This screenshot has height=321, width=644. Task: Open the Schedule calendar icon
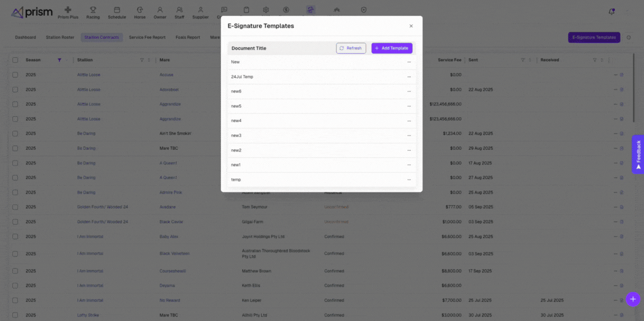tap(117, 10)
